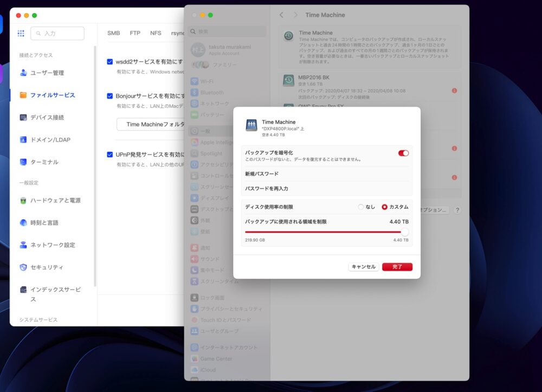The width and height of the screenshot is (542, 392).
Task: Toggle the バックアップを暗号化 encryption switch
Action: coord(403,153)
